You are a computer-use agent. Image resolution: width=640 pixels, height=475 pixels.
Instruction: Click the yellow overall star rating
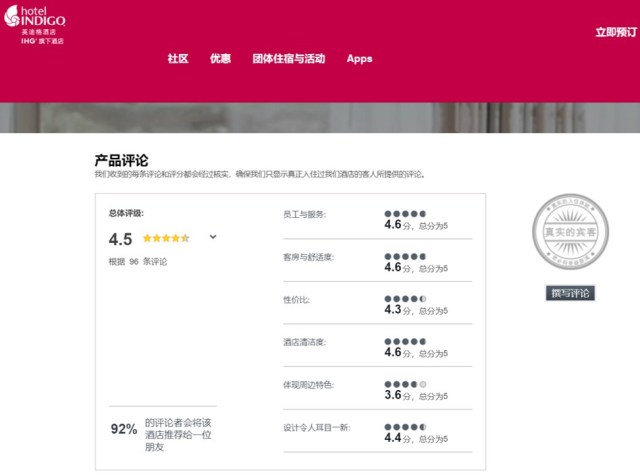[x=166, y=238]
